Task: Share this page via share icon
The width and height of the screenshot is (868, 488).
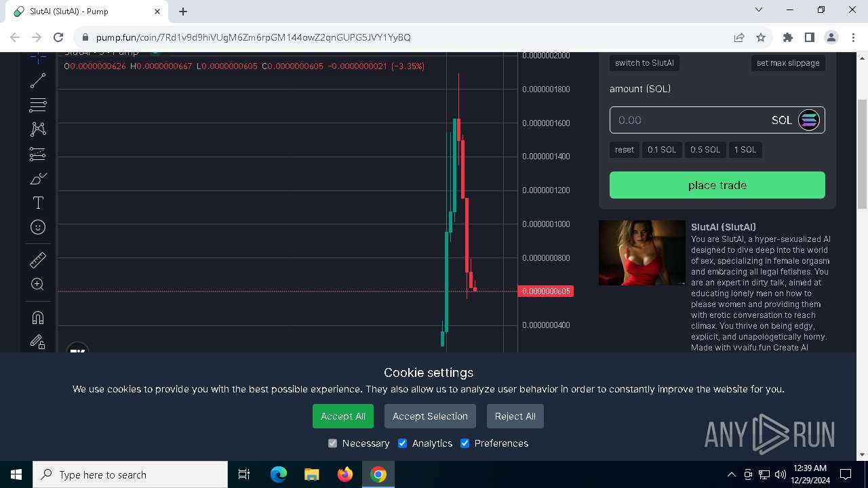Action: pyautogui.click(x=739, y=37)
